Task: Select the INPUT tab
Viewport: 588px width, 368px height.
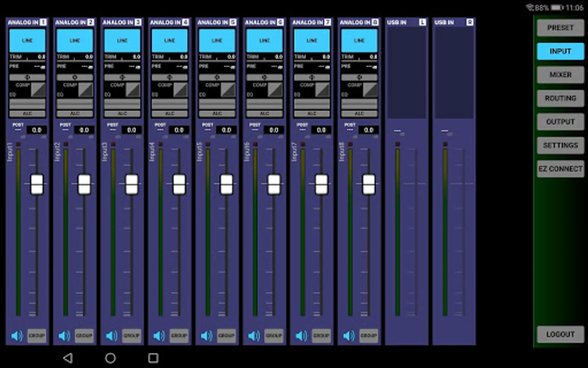Action: pyautogui.click(x=560, y=52)
